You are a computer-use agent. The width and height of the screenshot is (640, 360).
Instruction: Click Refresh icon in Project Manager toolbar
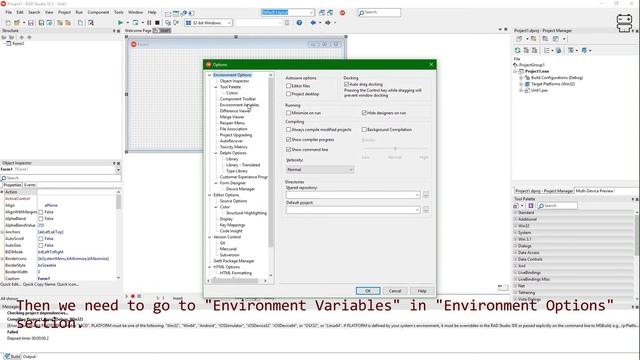click(518, 50)
